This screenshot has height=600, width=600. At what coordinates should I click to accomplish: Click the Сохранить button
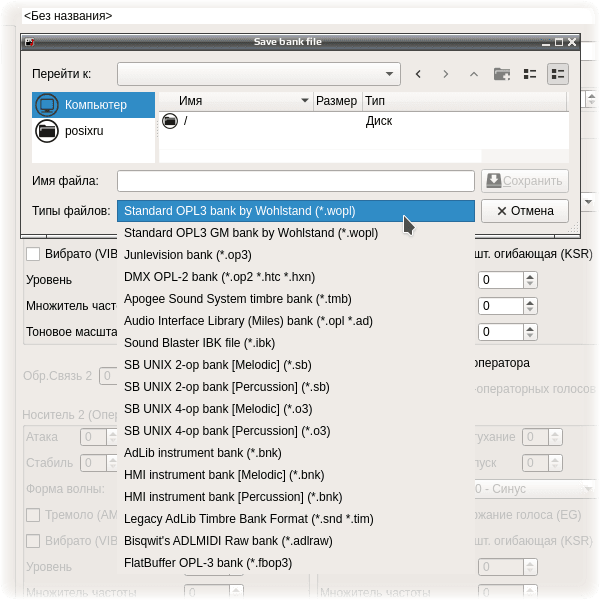tap(525, 181)
